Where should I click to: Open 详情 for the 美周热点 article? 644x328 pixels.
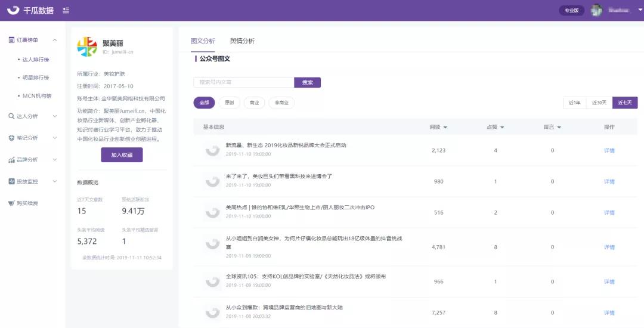609,213
